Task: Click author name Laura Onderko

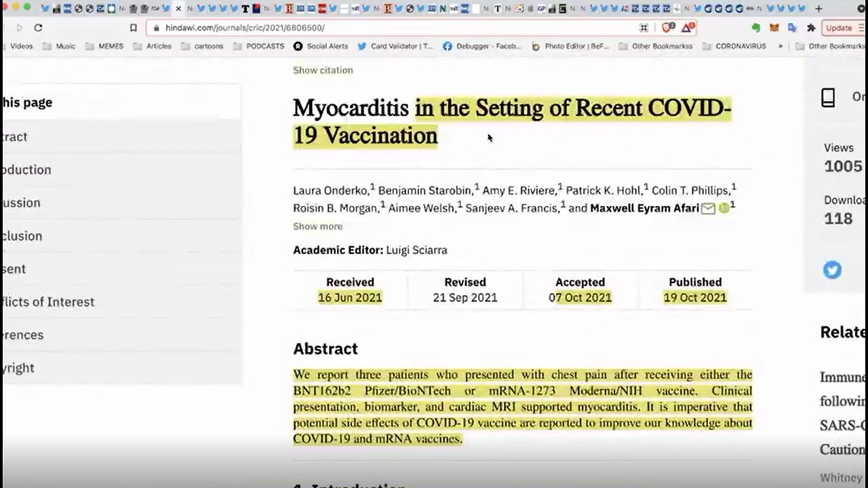Action: (x=332, y=190)
